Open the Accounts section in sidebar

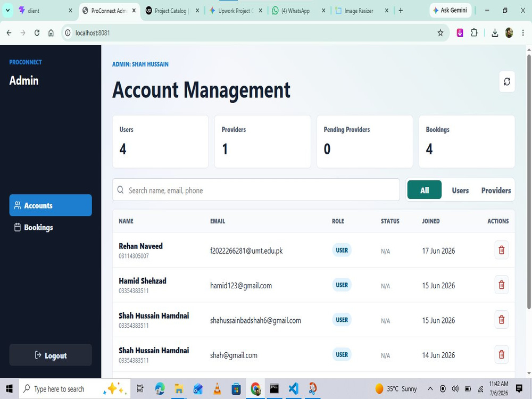[x=51, y=205]
